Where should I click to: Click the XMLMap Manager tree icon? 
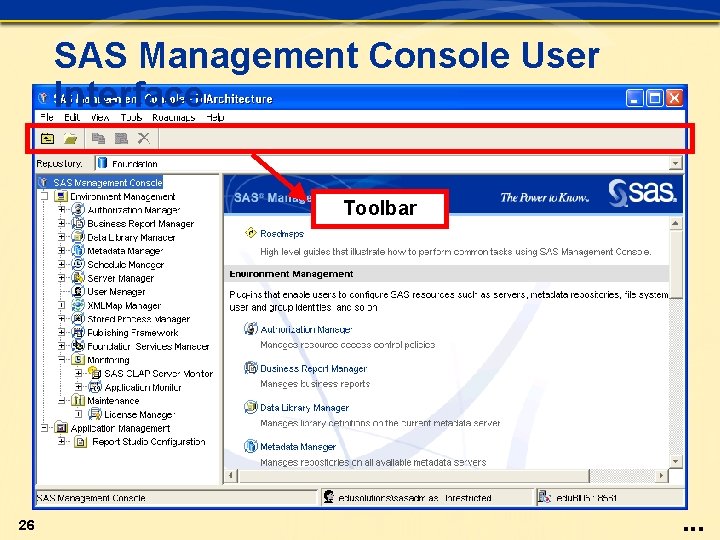click(x=78, y=305)
